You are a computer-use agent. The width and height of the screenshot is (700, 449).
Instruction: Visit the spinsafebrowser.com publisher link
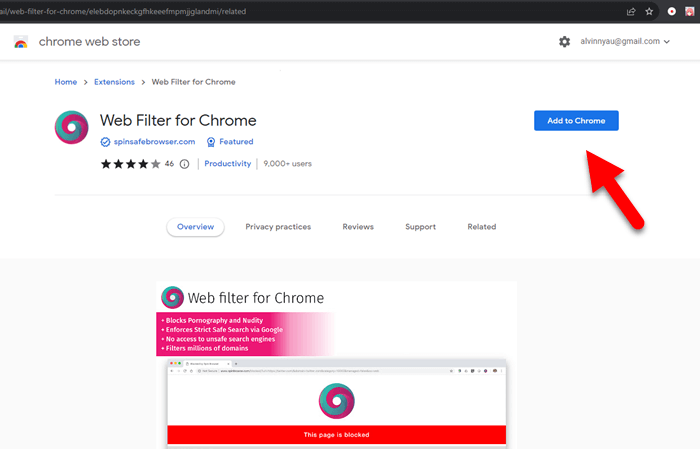(x=154, y=142)
